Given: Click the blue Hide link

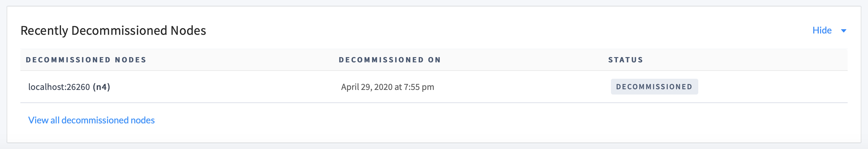Looking at the screenshot, I should pos(821,30).
